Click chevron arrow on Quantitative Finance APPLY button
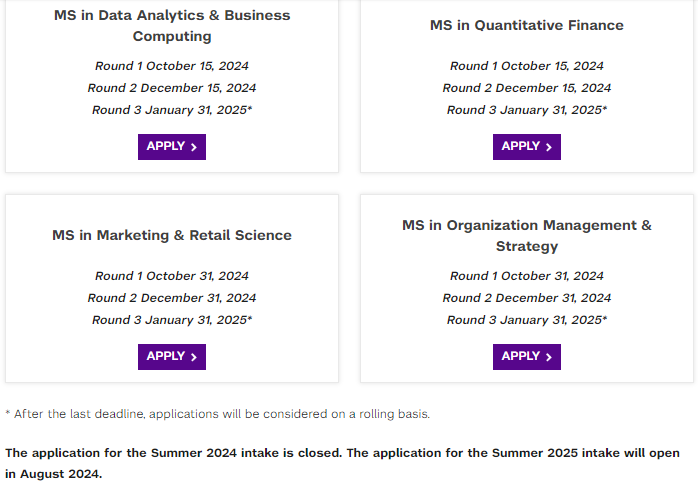Screen dimensions: 698x484 click(548, 147)
